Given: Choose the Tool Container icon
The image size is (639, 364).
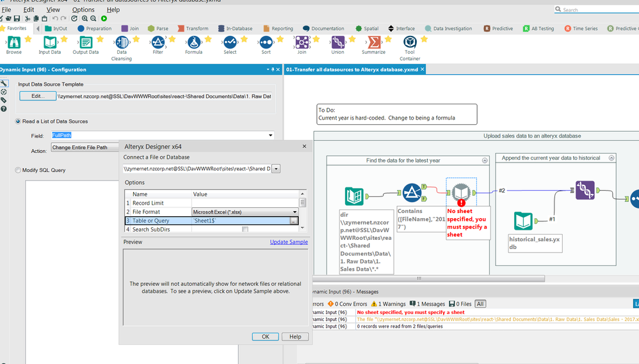Looking at the screenshot, I should [x=410, y=42].
